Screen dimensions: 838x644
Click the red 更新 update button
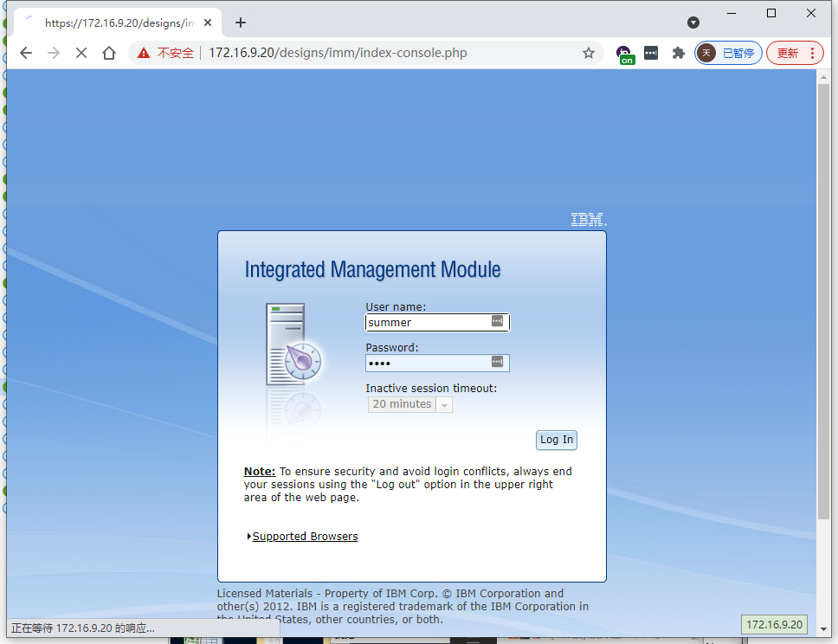click(795, 53)
